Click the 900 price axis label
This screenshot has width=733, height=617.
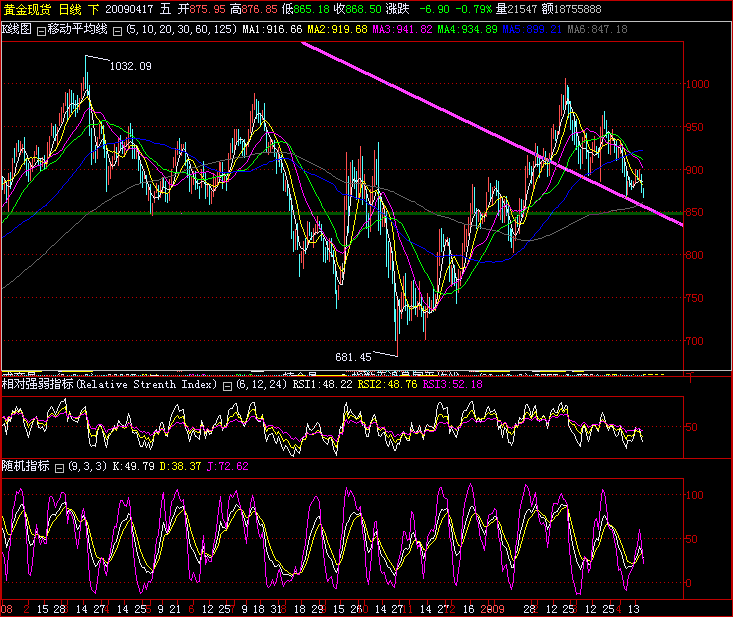(x=694, y=170)
